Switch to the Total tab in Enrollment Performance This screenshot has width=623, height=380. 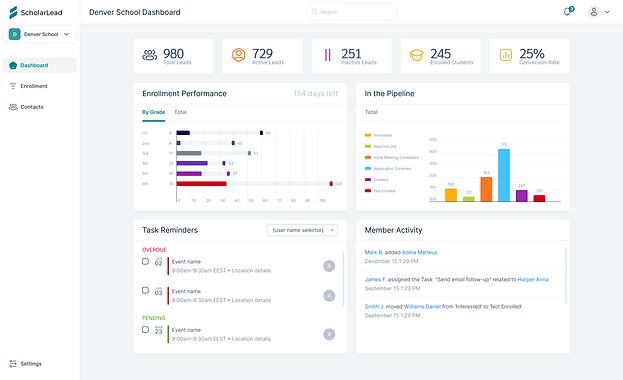[x=180, y=112]
